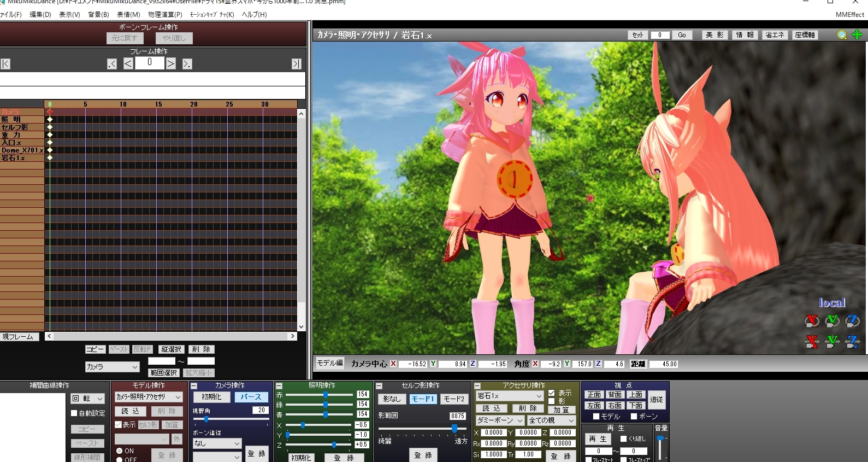Go to previous keyframe (.<) button
The image size is (868, 462).
[x=111, y=64]
